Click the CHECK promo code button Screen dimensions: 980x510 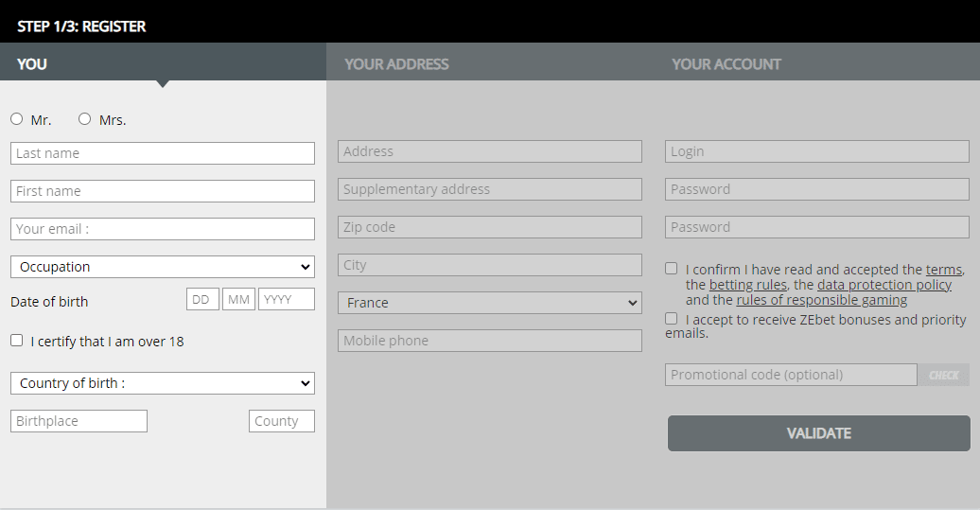coord(944,375)
